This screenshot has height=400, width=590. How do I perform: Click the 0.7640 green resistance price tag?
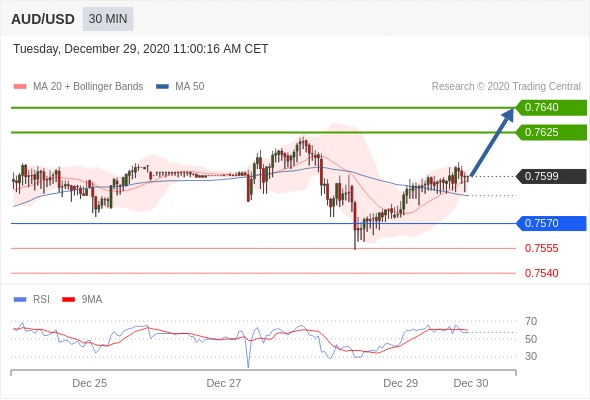coord(551,108)
